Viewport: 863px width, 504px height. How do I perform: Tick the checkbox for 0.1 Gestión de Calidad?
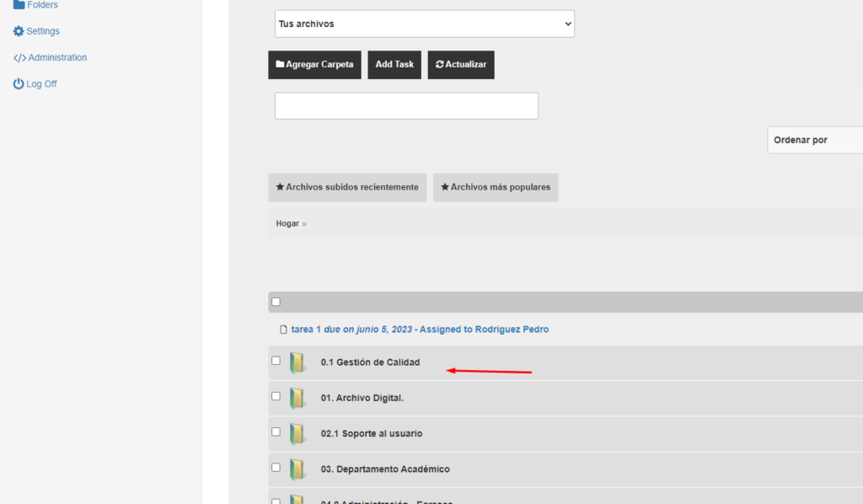point(276,361)
